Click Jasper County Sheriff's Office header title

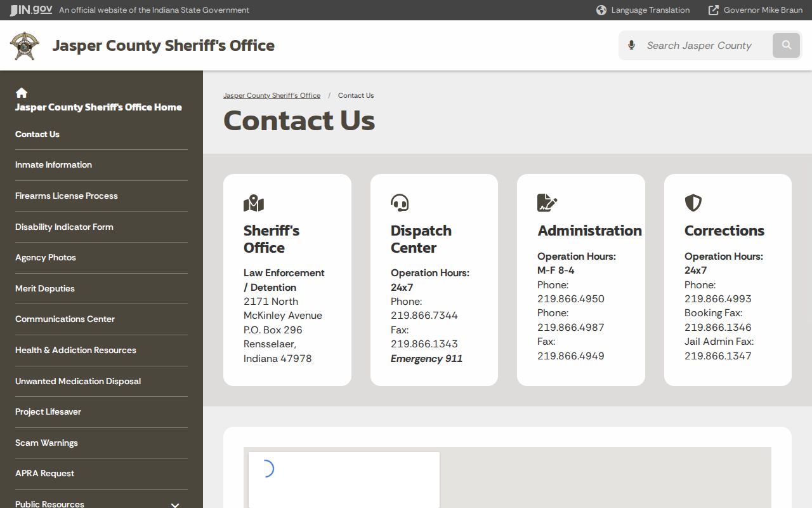(164, 46)
